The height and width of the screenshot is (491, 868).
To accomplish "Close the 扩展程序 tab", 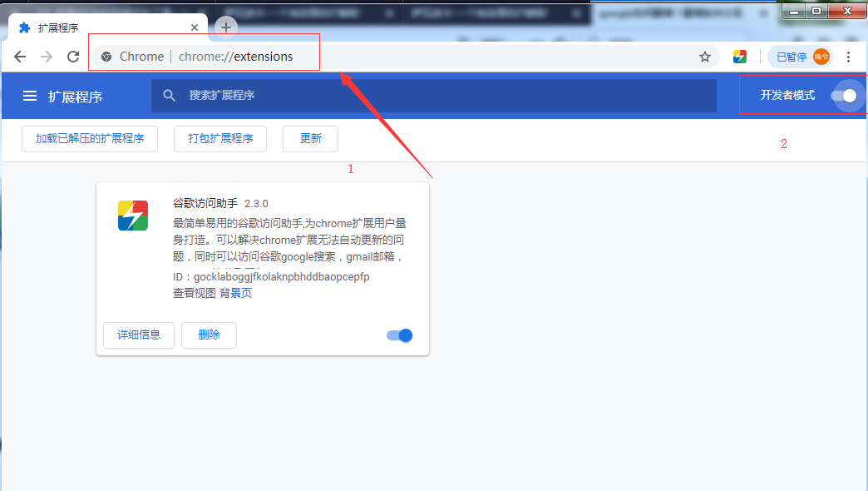I will coord(195,27).
